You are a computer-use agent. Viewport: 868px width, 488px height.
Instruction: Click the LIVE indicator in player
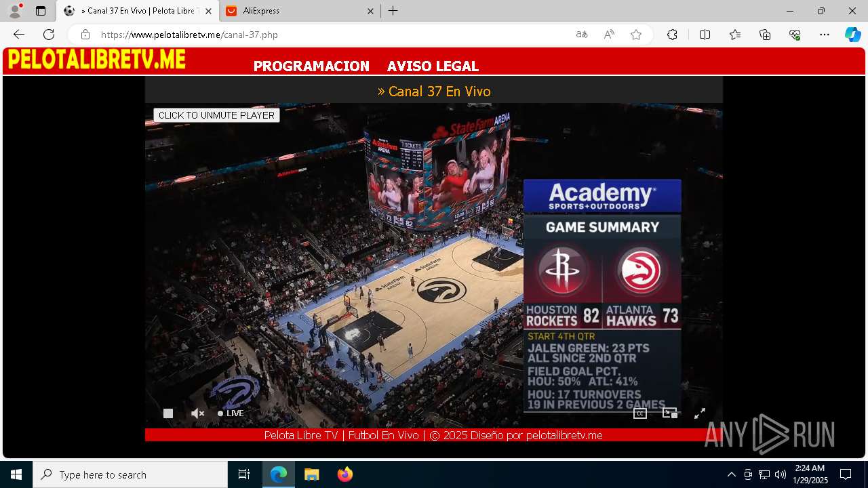pos(231,413)
